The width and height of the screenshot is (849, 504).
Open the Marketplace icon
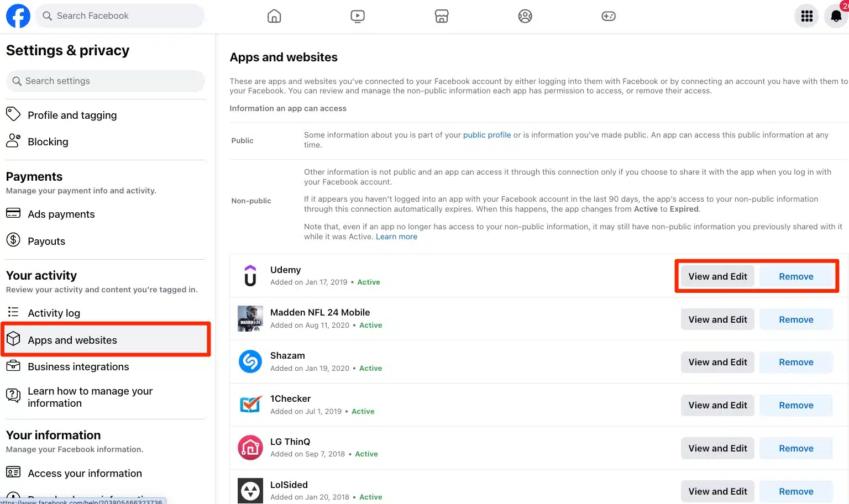point(442,16)
